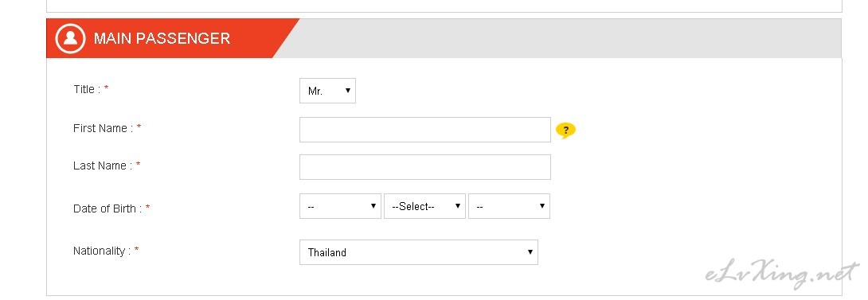Click the yellow question mark help bubble
This screenshot has height=300, width=868.
click(565, 131)
